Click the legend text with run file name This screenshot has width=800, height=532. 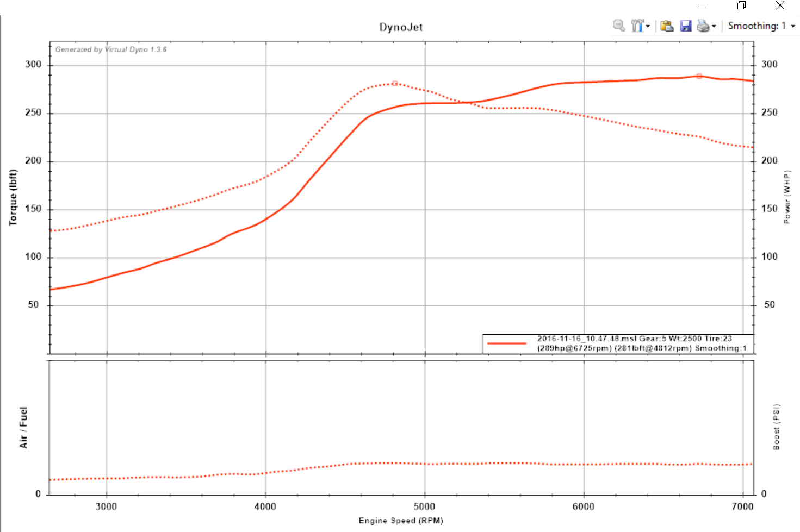635,339
